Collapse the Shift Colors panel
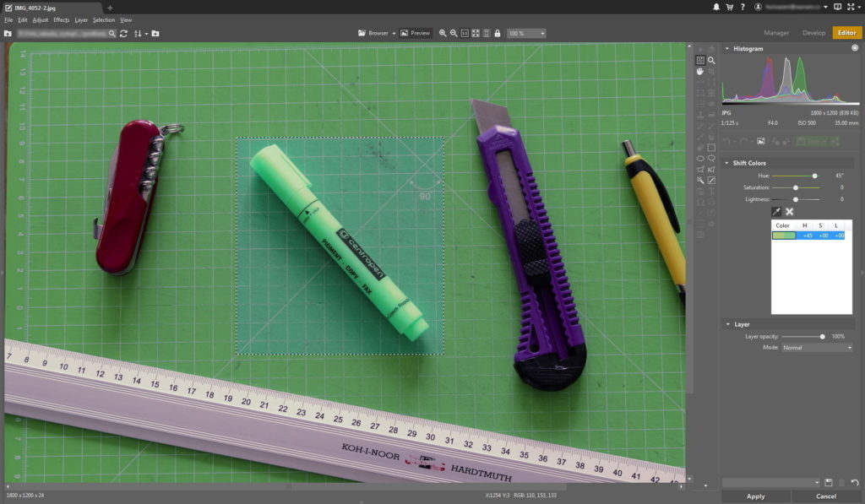 pyautogui.click(x=726, y=163)
